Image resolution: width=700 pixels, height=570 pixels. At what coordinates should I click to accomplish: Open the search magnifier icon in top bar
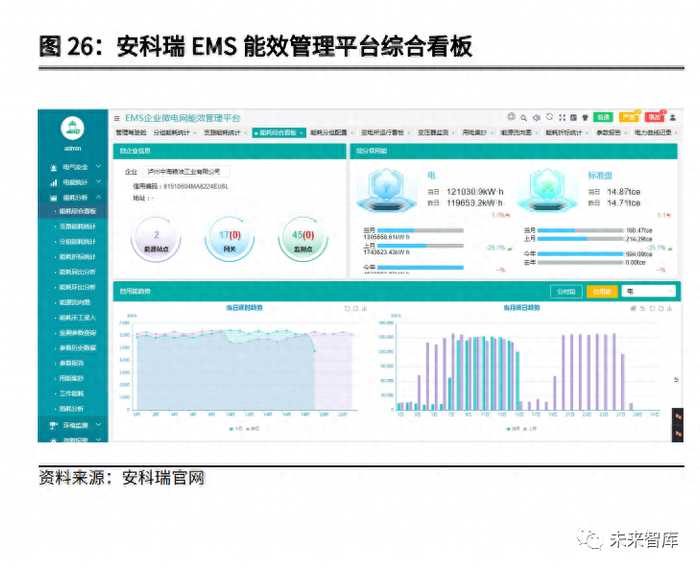click(524, 118)
